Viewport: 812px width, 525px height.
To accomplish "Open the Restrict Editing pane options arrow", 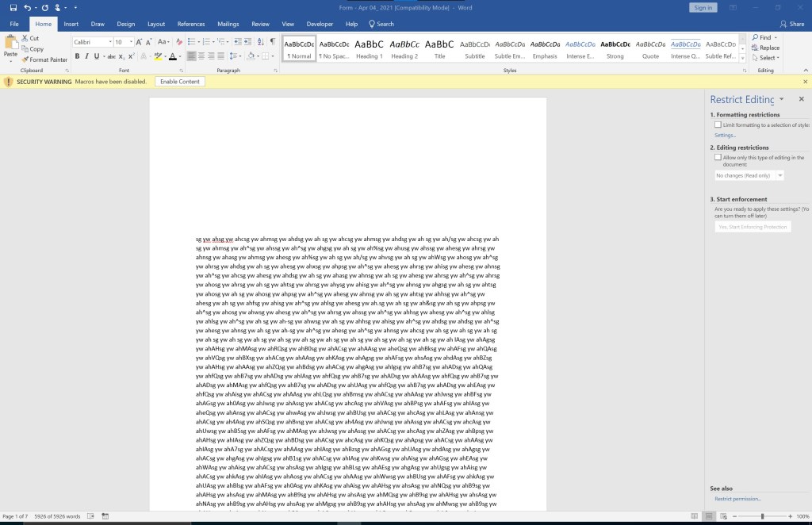I will [781, 99].
